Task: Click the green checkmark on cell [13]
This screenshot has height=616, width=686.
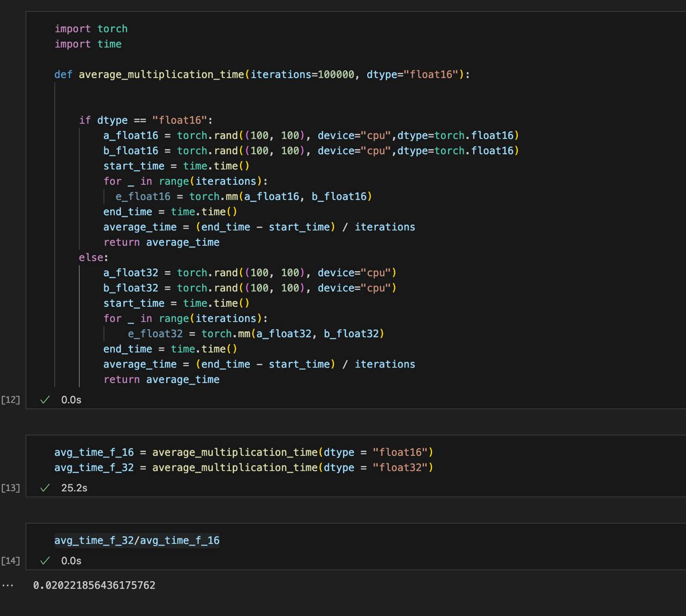Action: [45, 487]
